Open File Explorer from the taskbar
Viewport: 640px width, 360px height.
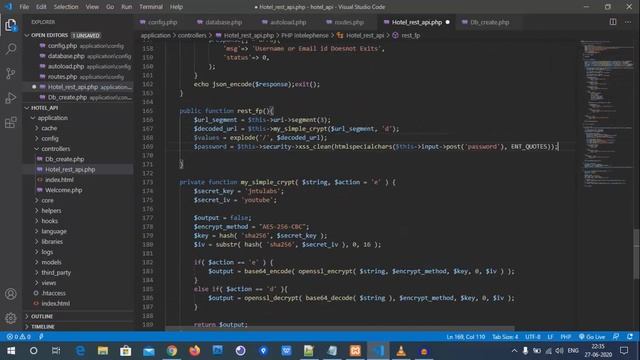click(x=103, y=351)
